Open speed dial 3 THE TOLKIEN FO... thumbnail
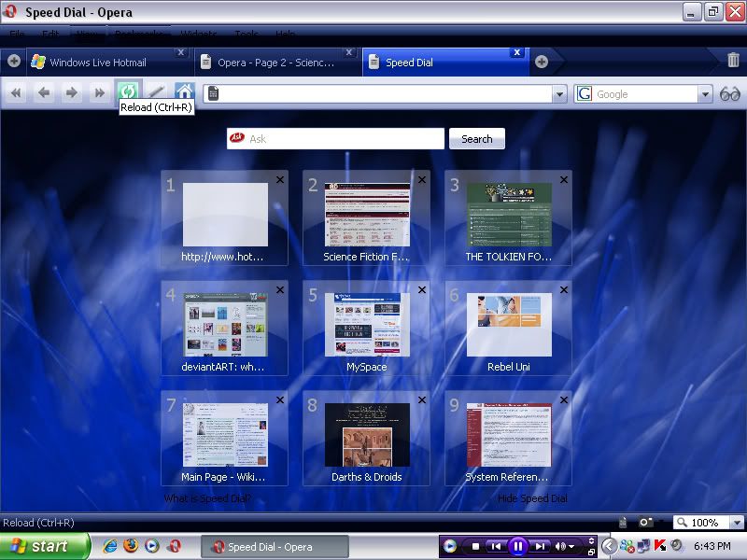This screenshot has width=747, height=560. coord(509,215)
